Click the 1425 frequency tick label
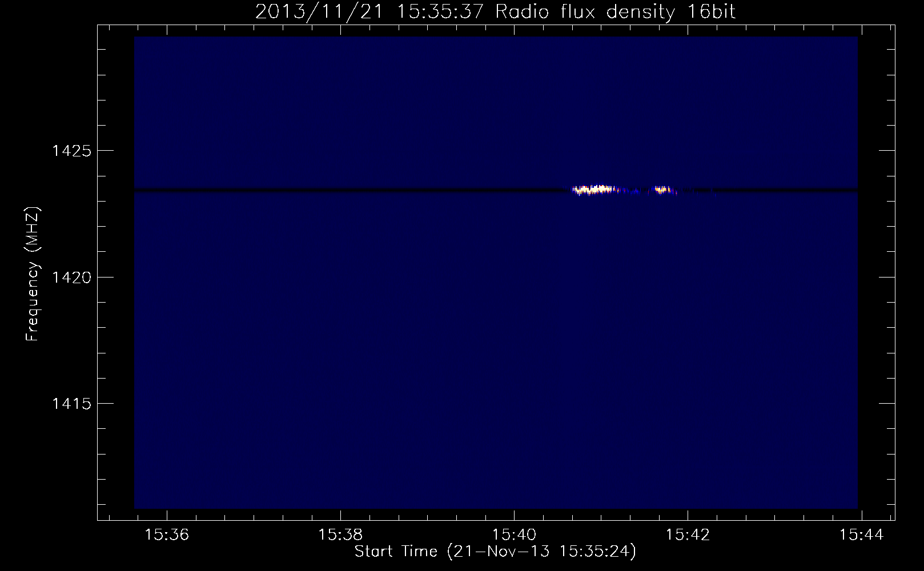The image size is (924, 571). point(71,151)
